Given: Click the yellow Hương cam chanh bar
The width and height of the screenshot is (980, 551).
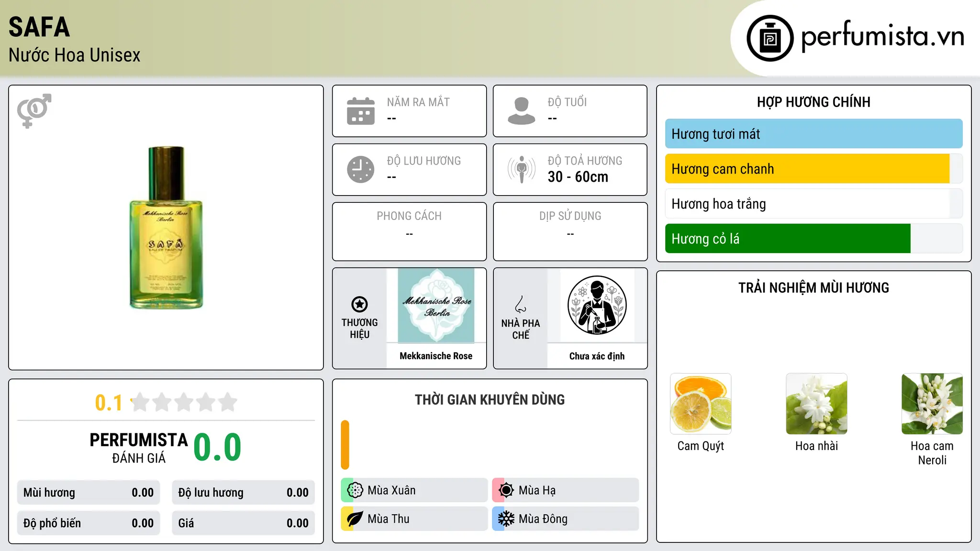Looking at the screenshot, I should [807, 169].
